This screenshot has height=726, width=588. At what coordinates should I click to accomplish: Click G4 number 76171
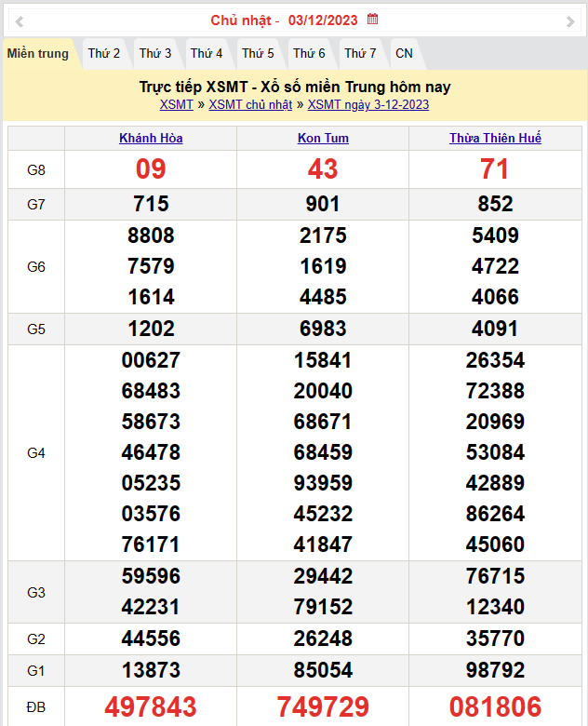[151, 544]
